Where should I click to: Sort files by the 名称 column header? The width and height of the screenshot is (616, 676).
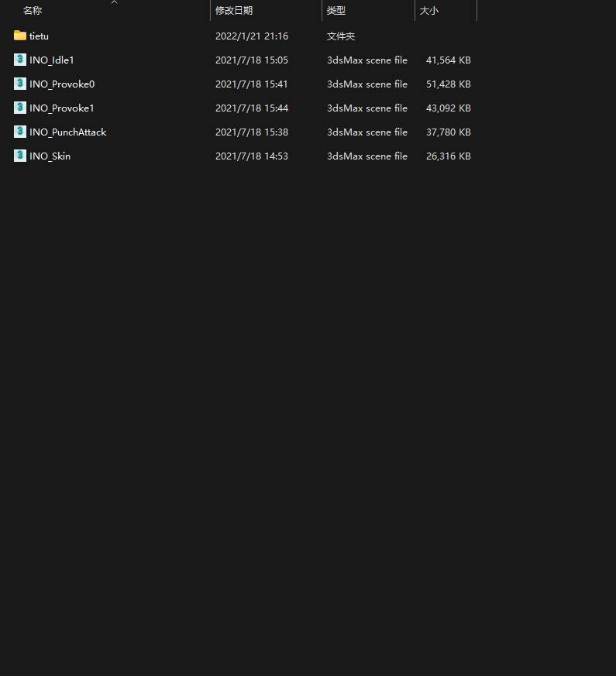33,11
